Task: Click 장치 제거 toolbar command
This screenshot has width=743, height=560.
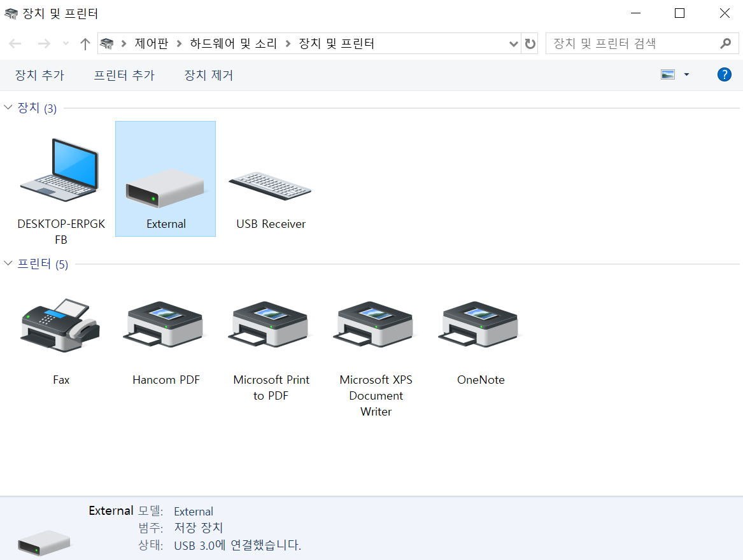Action: click(x=208, y=75)
